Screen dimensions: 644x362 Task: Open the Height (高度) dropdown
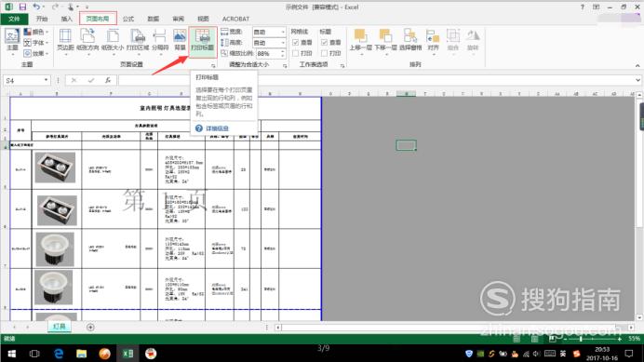283,43
